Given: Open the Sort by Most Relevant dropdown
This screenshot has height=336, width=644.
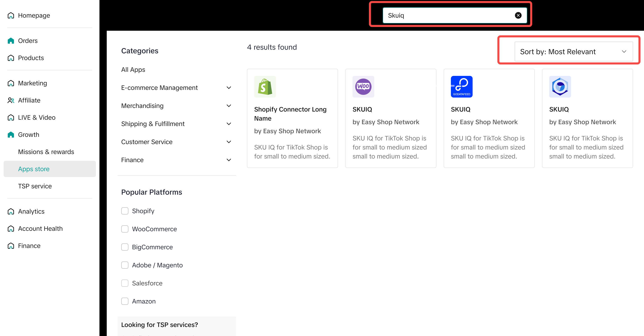Looking at the screenshot, I should (x=573, y=52).
